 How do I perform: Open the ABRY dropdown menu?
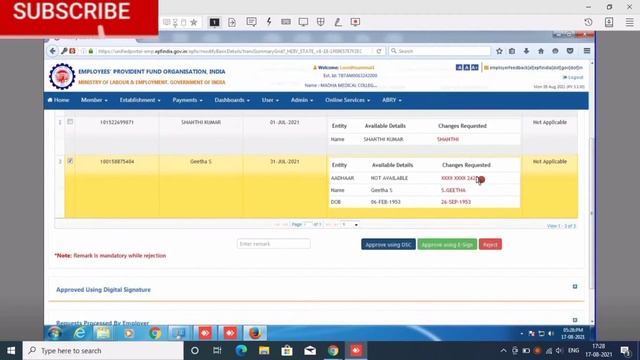tap(392, 100)
